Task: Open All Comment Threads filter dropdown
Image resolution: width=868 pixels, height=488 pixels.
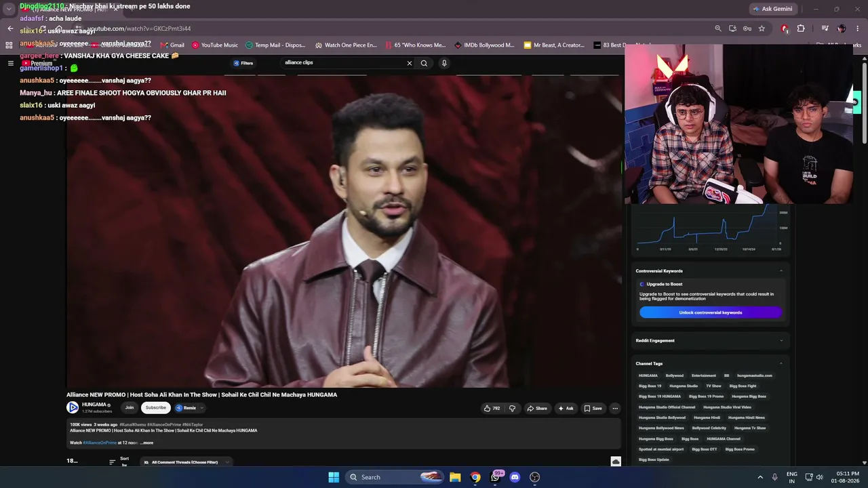Action: 186,462
